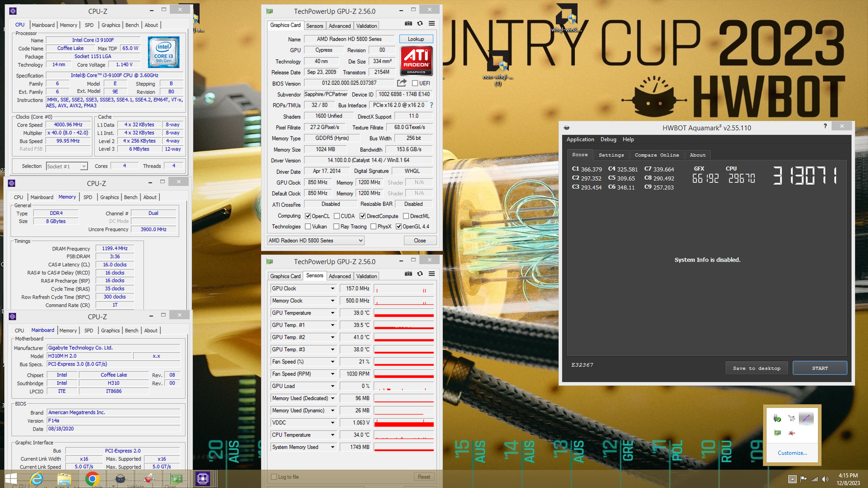Image resolution: width=868 pixels, height=488 pixels.
Task: Click the purple feather tray icon
Action: [806, 418]
